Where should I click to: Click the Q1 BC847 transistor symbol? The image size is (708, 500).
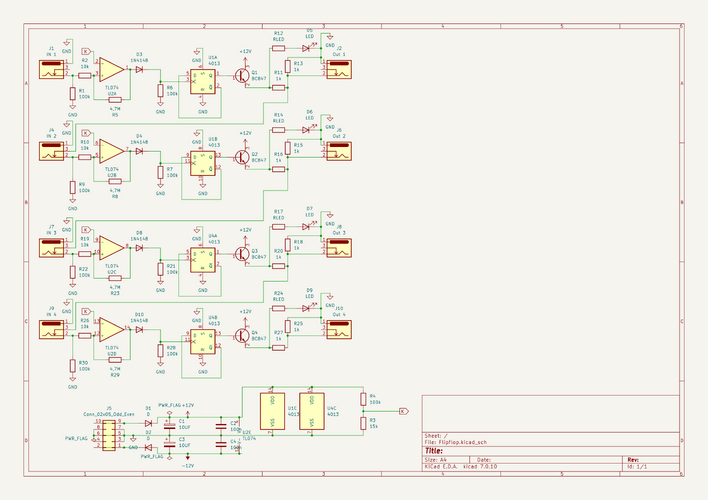pyautogui.click(x=242, y=75)
